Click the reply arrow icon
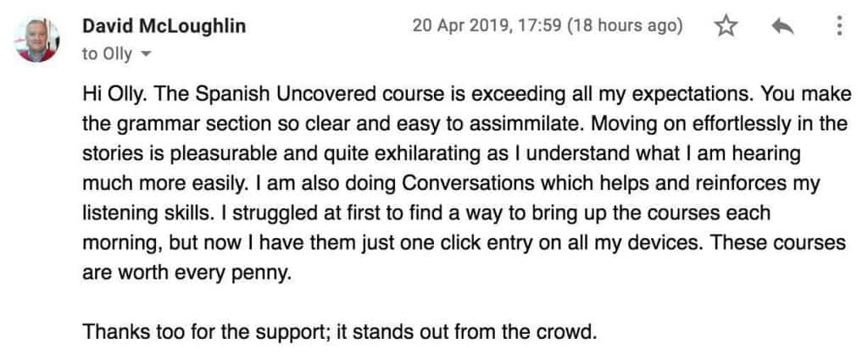The width and height of the screenshot is (868, 360). (x=782, y=26)
